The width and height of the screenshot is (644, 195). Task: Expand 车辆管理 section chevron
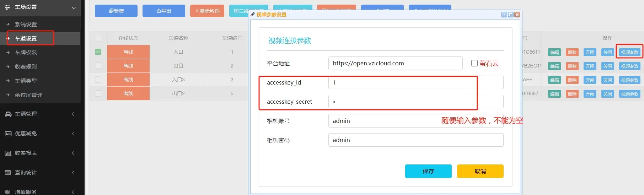[x=73, y=114]
